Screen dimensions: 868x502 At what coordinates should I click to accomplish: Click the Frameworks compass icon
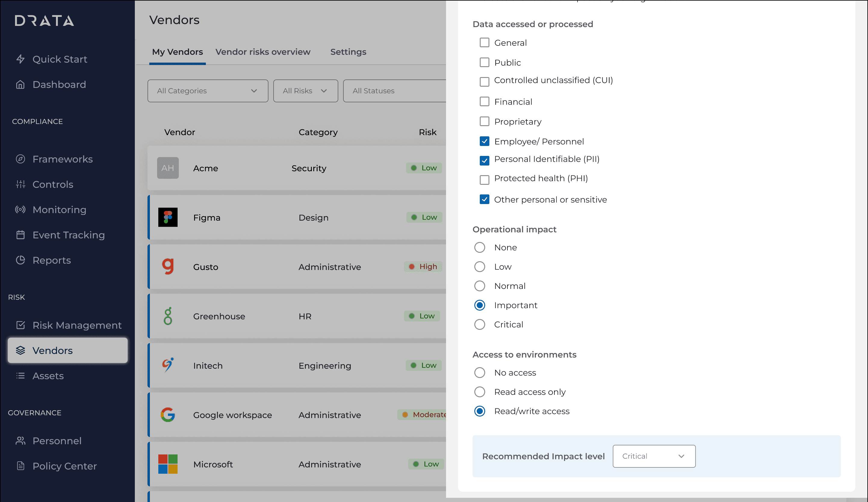[x=20, y=159]
